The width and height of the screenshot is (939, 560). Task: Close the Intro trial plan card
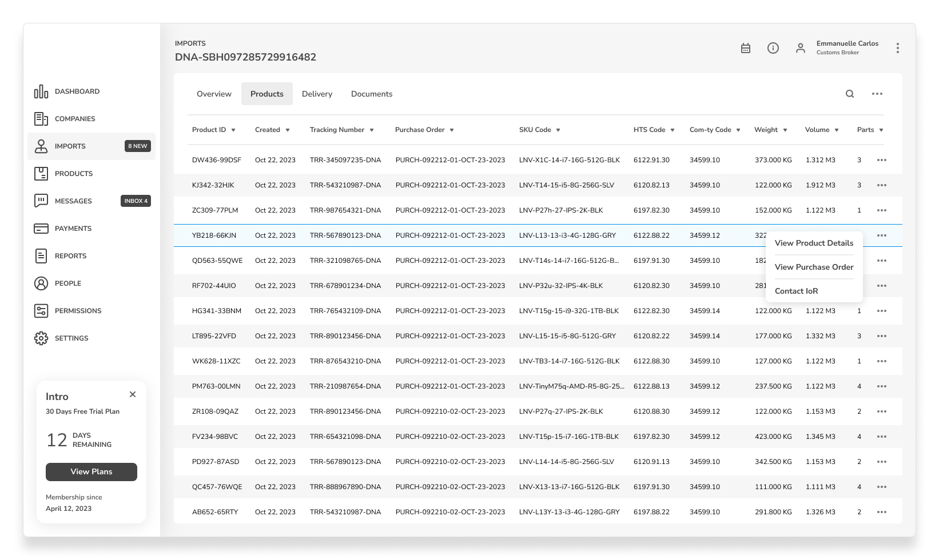click(x=133, y=394)
